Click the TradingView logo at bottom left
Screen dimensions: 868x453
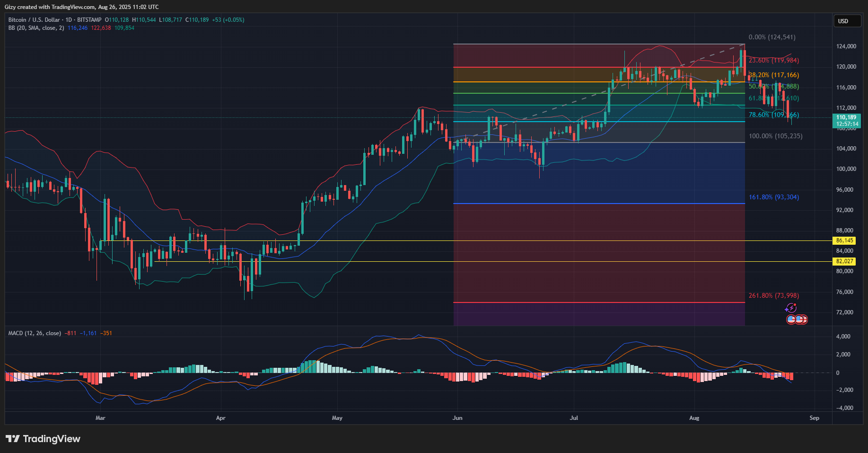pyautogui.click(x=43, y=439)
